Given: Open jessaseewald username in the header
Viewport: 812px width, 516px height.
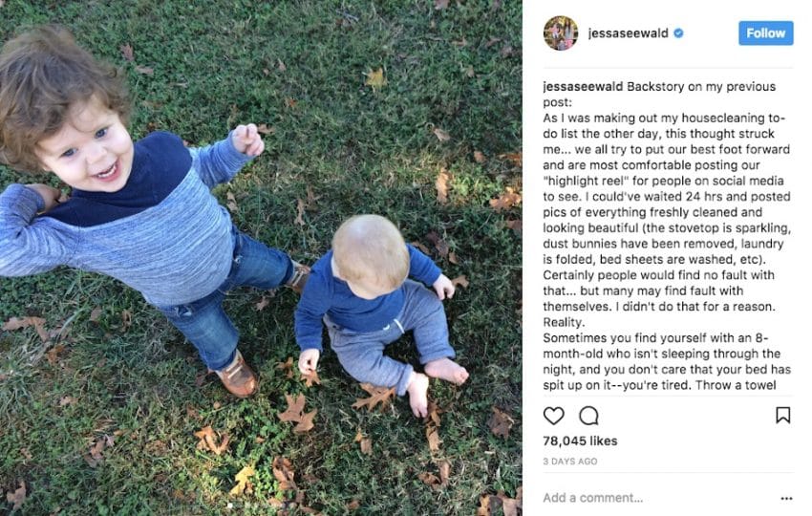Looking at the screenshot, I should (629, 33).
